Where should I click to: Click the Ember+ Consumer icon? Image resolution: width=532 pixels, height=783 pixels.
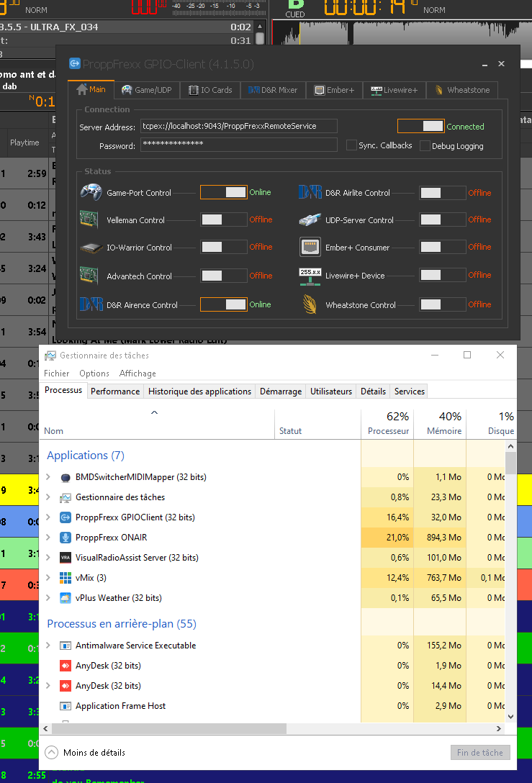[x=310, y=247]
